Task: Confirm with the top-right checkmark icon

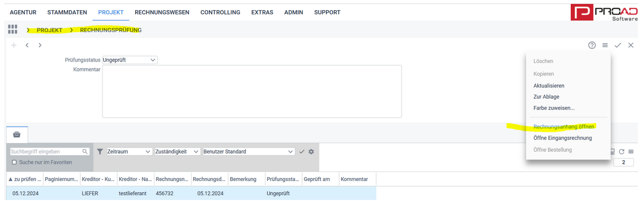Action: pos(618,45)
